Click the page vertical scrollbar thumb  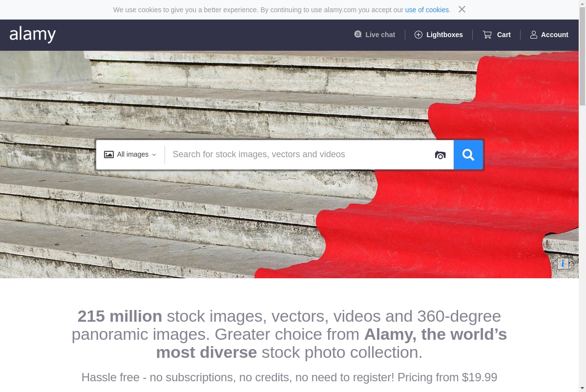[582, 53]
